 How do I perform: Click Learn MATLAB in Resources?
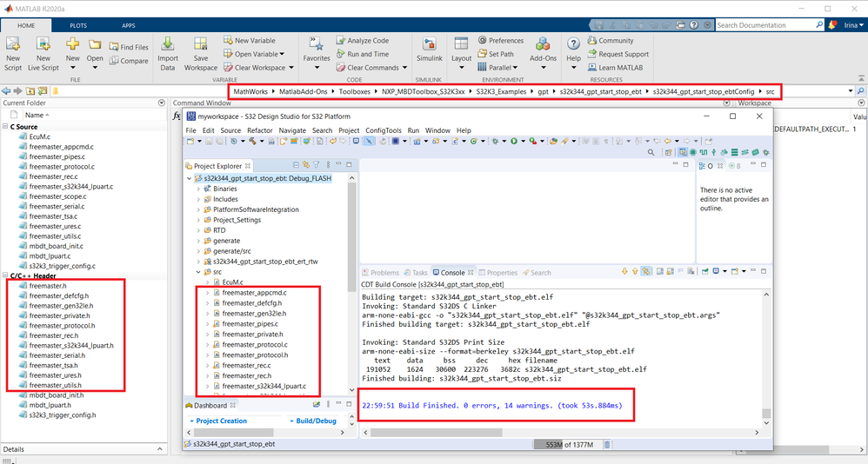click(x=616, y=68)
